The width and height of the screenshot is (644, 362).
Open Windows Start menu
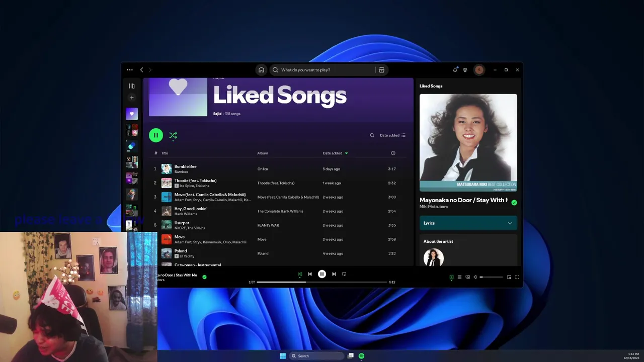[x=283, y=356]
